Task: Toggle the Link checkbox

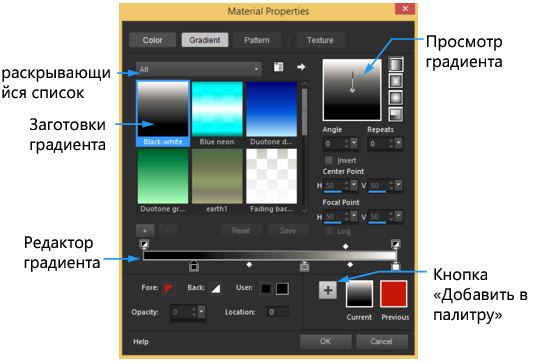Action: pos(329,231)
